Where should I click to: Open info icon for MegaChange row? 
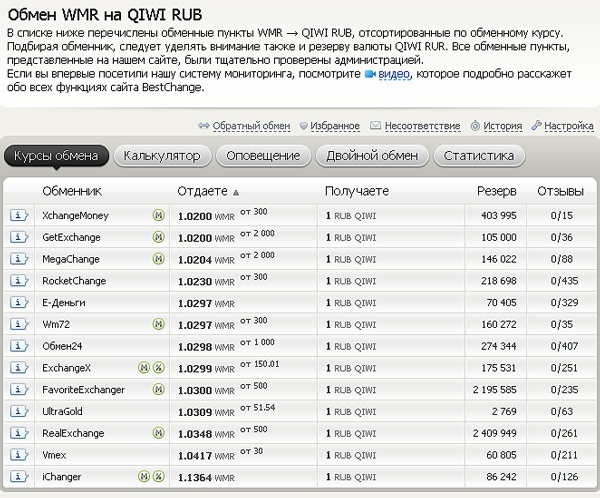(19, 259)
